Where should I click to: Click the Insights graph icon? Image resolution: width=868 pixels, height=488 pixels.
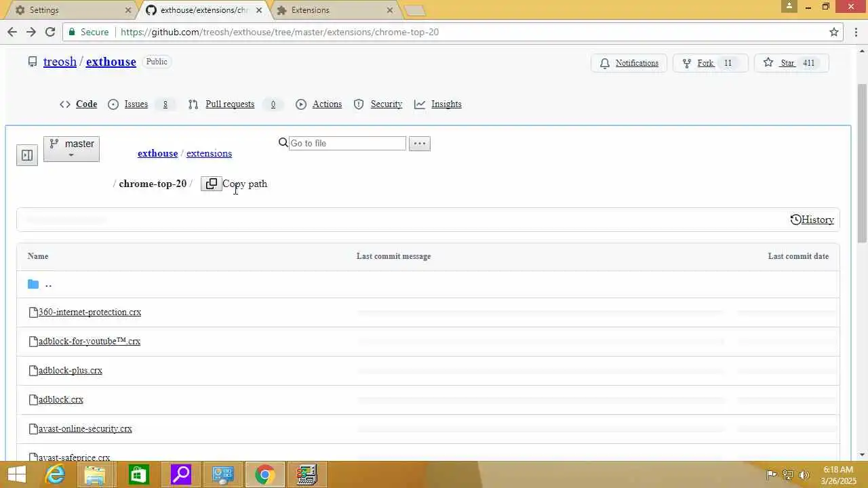[420, 104]
